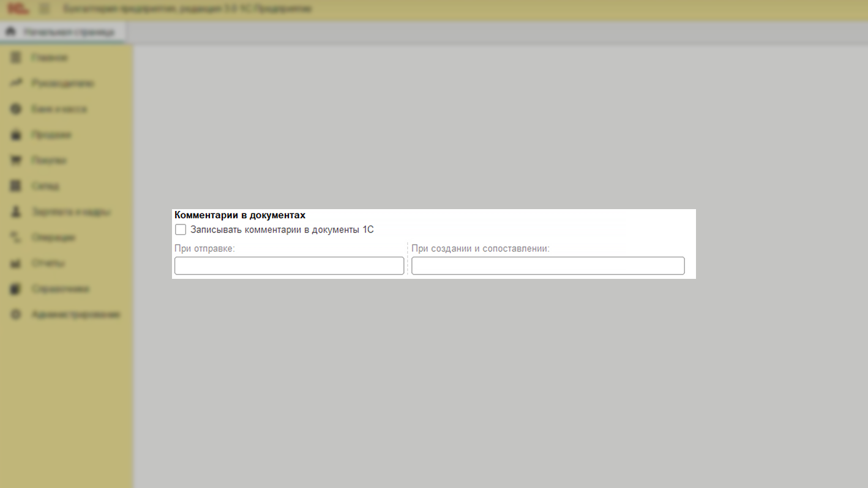Open the Склад section icon
868x488 pixels.
(17, 186)
